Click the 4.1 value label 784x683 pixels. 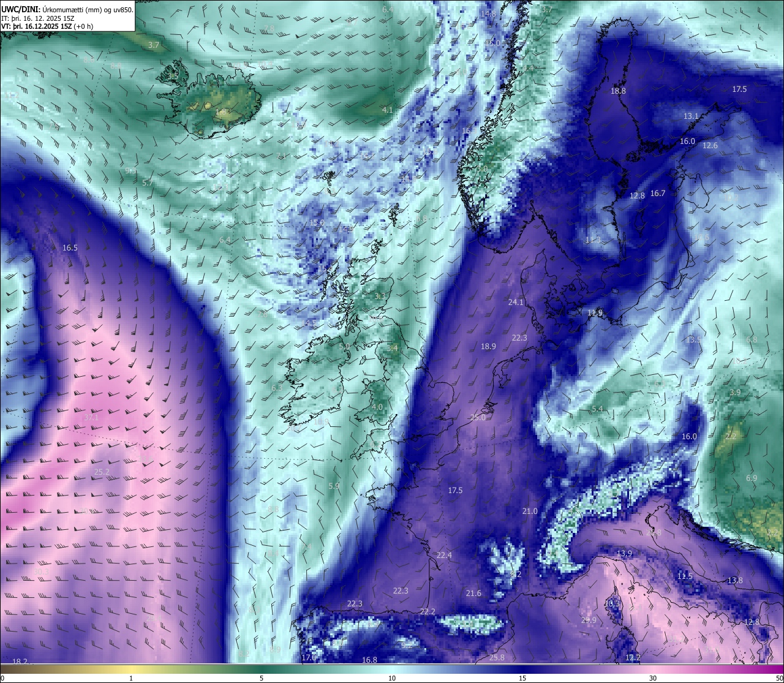[387, 110]
